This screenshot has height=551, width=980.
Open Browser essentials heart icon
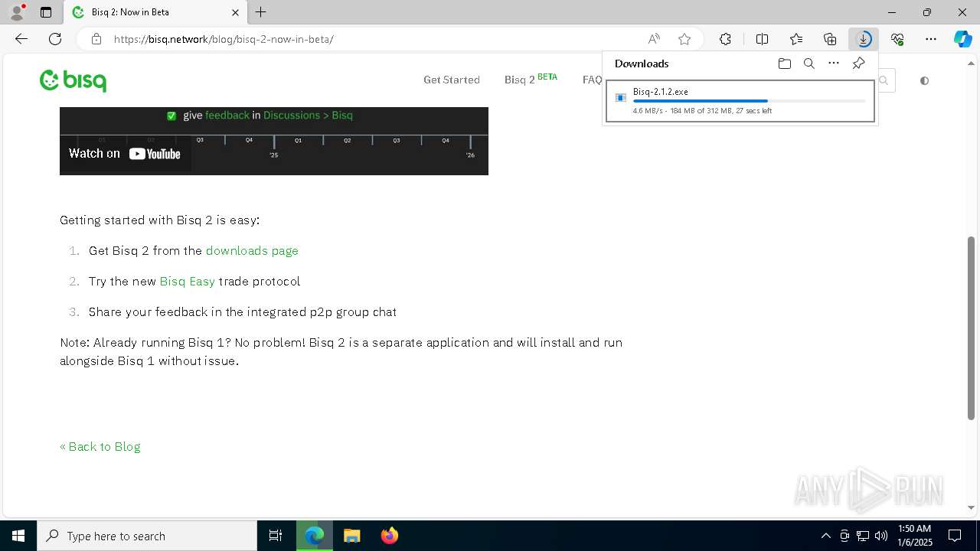[897, 39]
